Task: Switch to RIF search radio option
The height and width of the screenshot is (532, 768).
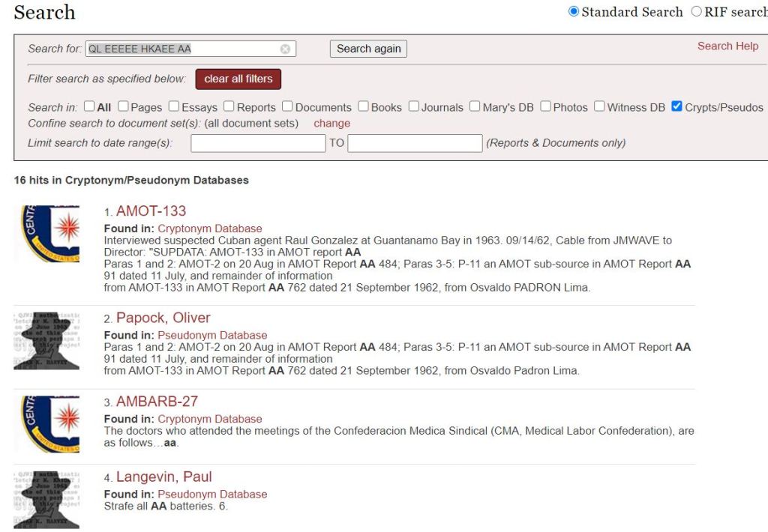Action: point(696,12)
